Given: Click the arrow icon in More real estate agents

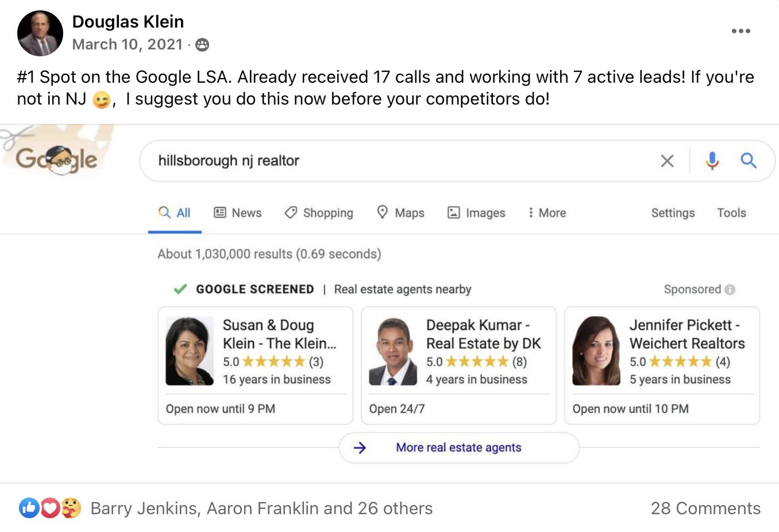Looking at the screenshot, I should 360,448.
